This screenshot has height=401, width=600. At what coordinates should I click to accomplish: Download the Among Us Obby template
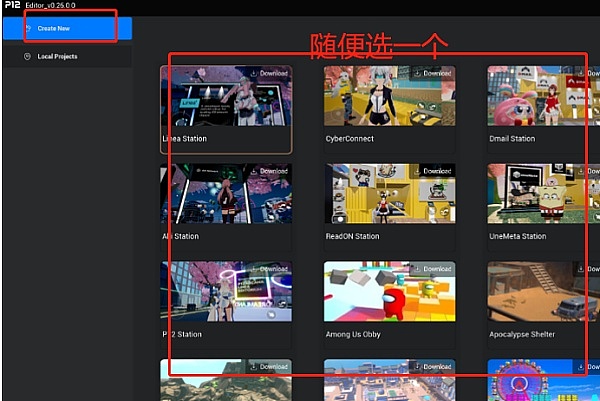(x=431, y=269)
